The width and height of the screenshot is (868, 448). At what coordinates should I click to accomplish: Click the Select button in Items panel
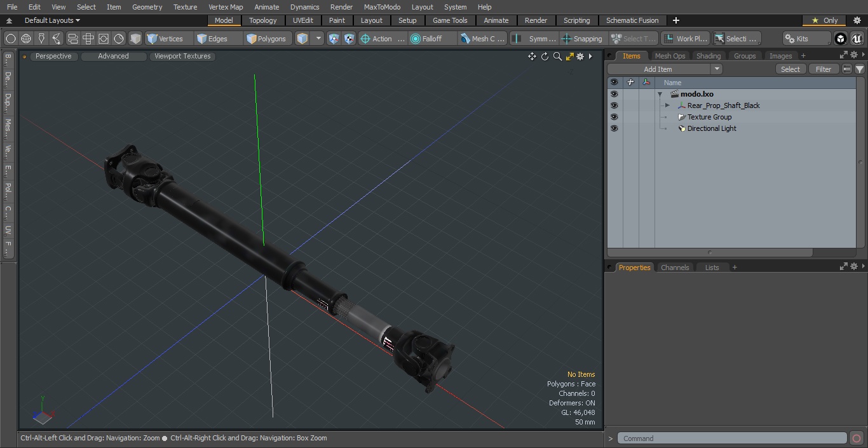[790, 69]
